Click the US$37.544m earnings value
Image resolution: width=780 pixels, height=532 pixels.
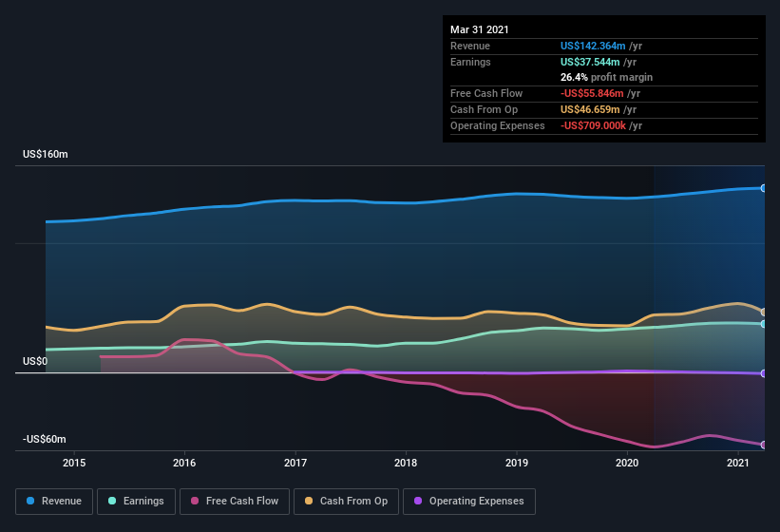coord(590,62)
